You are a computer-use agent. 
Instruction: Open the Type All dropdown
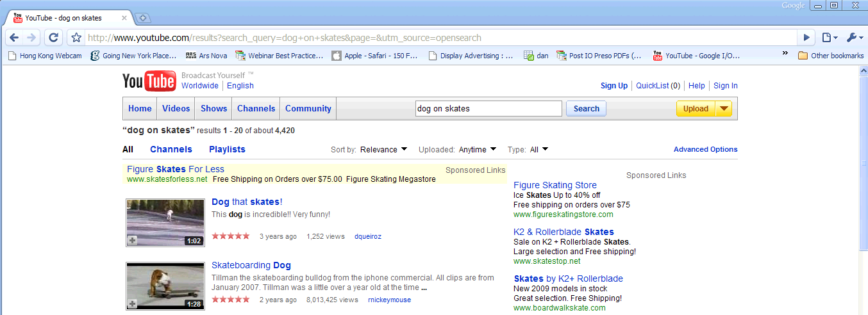[539, 150]
